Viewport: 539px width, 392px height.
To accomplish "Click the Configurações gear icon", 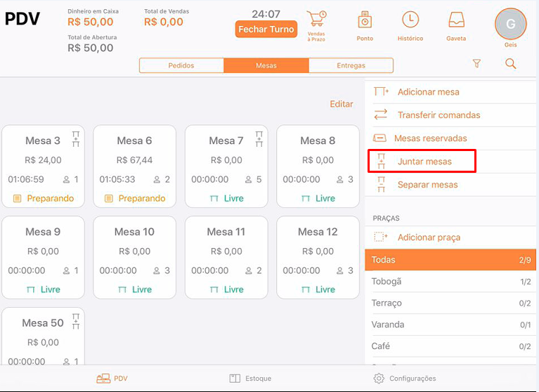I will tap(379, 378).
